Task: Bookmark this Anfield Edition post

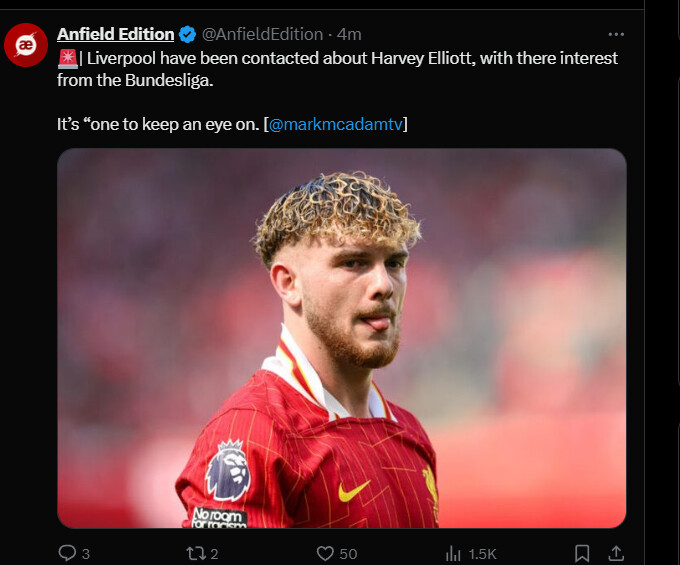Action: click(582, 553)
